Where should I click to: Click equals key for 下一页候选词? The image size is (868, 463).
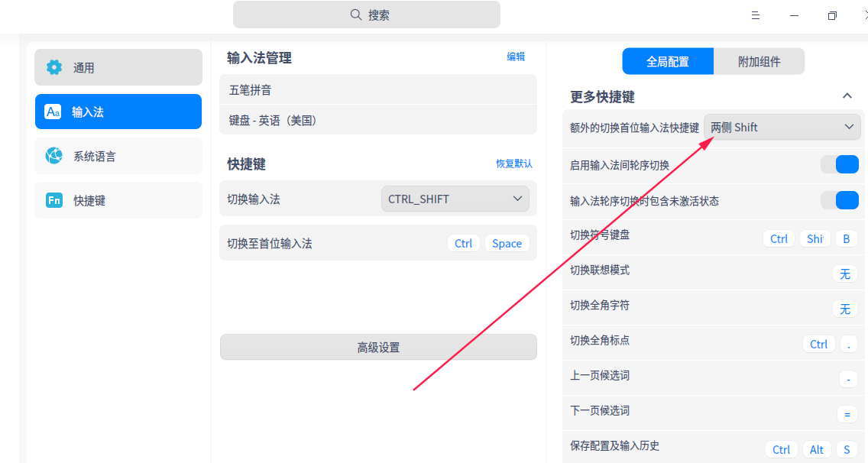point(847,414)
